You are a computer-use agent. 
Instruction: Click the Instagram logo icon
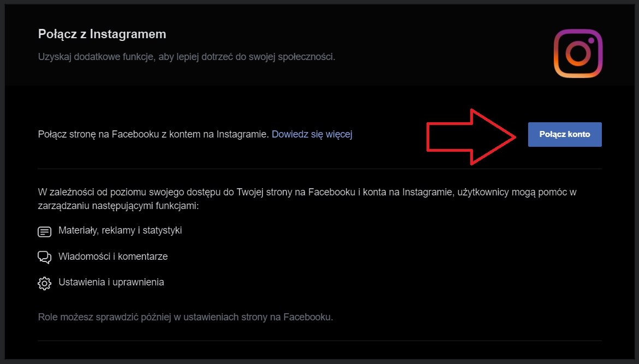[578, 53]
